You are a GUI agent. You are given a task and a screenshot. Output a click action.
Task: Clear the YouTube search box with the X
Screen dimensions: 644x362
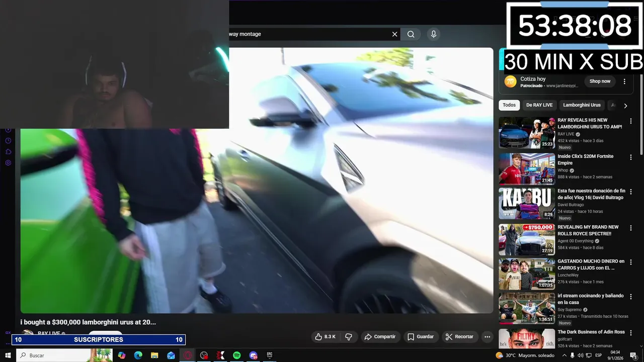point(395,34)
